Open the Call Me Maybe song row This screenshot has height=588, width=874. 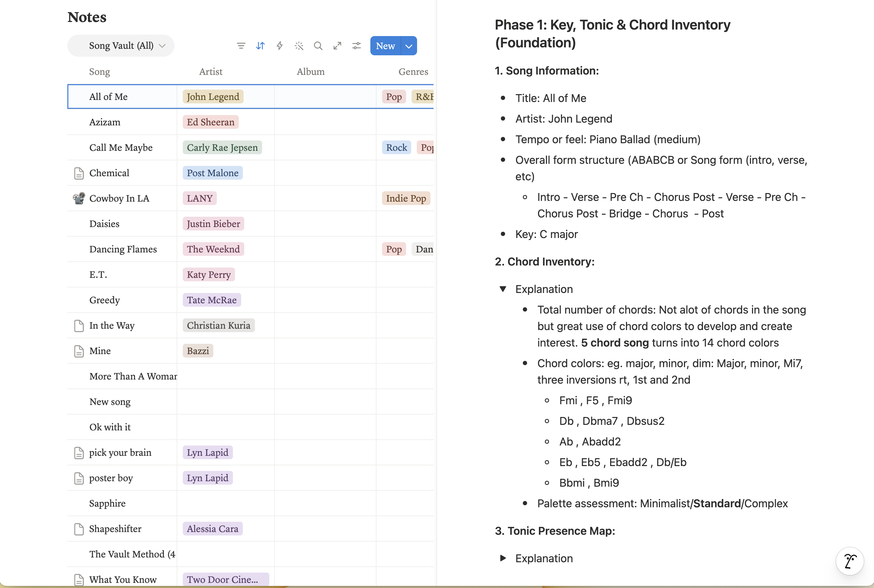(x=121, y=148)
